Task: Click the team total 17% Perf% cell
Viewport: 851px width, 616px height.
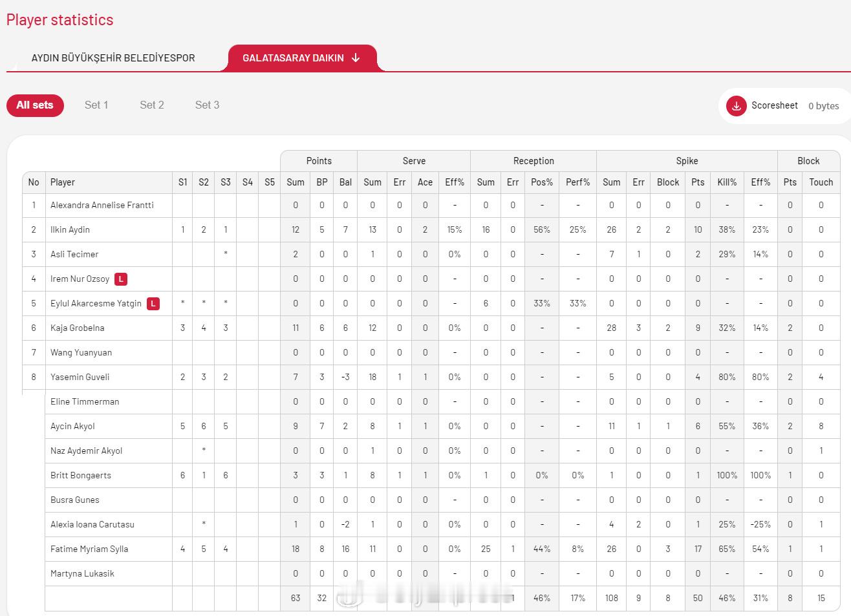Action: pyautogui.click(x=578, y=598)
